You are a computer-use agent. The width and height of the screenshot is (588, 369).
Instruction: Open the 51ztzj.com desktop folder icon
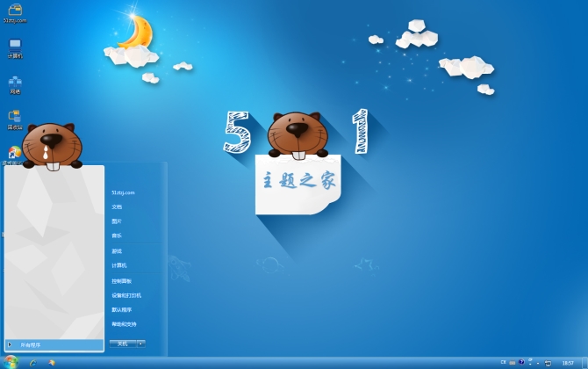coord(15,11)
